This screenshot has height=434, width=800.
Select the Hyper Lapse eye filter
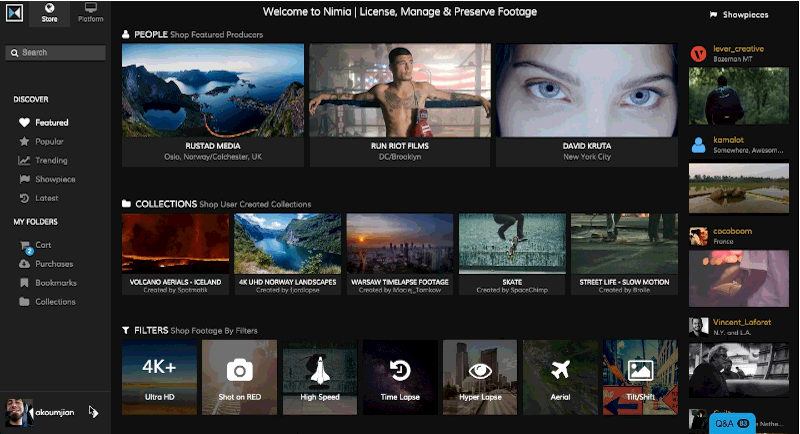(480, 377)
